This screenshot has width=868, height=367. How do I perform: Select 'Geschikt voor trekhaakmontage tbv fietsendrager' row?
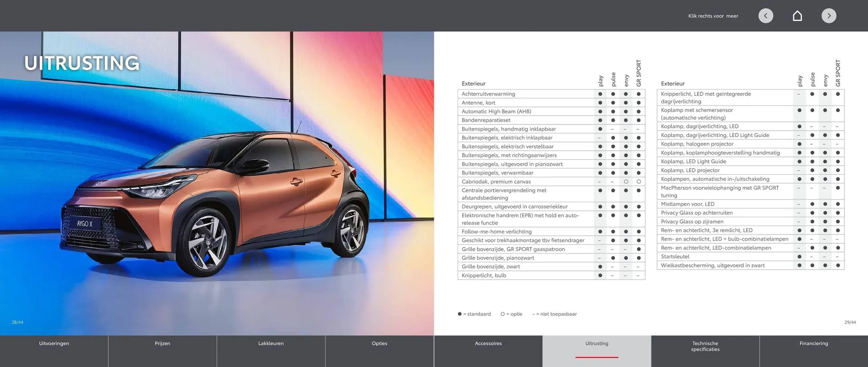(x=552, y=240)
